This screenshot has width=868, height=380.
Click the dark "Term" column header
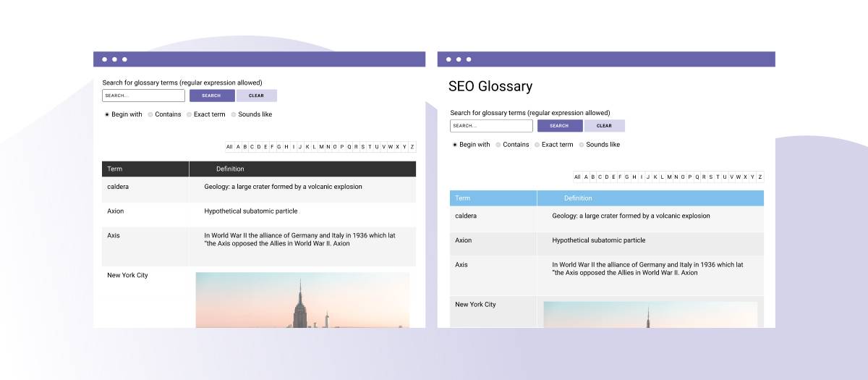115,169
